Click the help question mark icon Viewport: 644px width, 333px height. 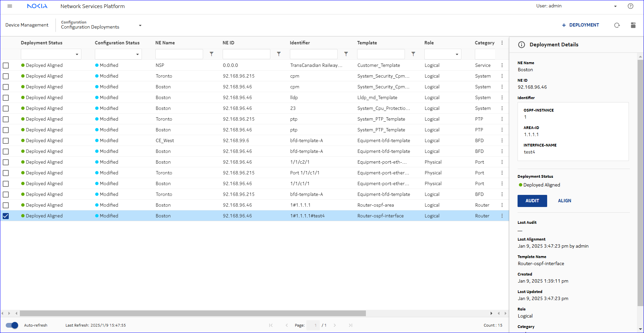pos(630,6)
